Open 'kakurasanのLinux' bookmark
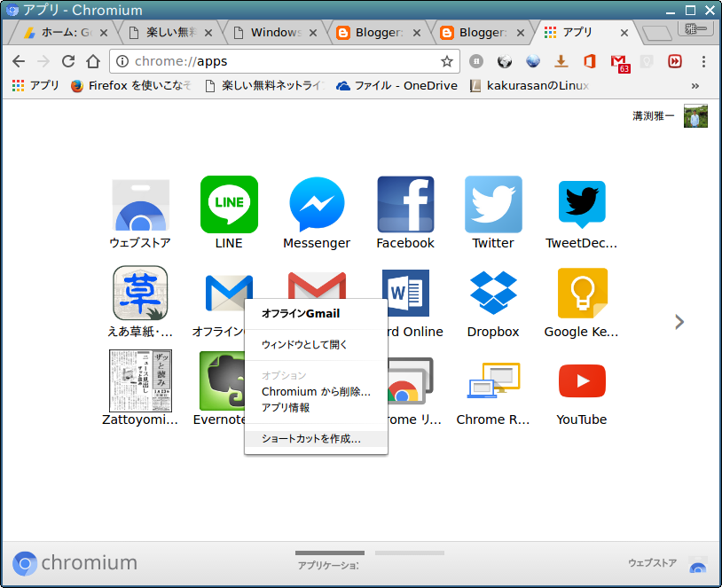 click(530, 86)
